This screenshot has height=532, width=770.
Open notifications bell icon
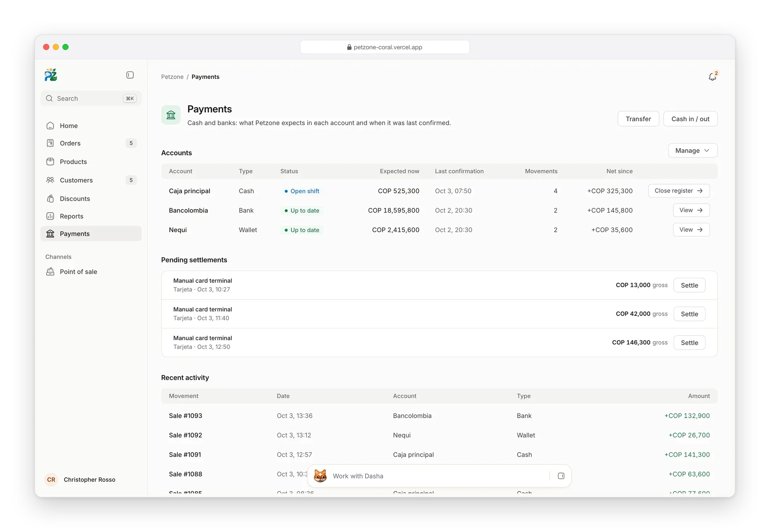713,77
